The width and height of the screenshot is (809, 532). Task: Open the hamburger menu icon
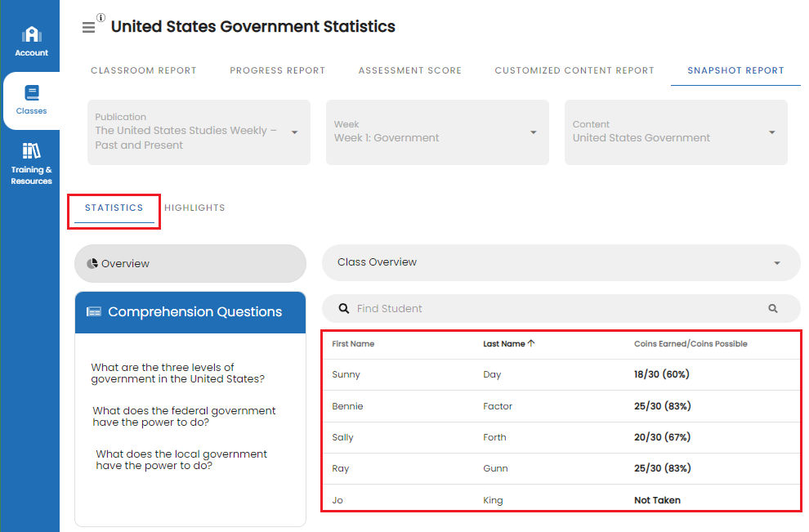88,27
